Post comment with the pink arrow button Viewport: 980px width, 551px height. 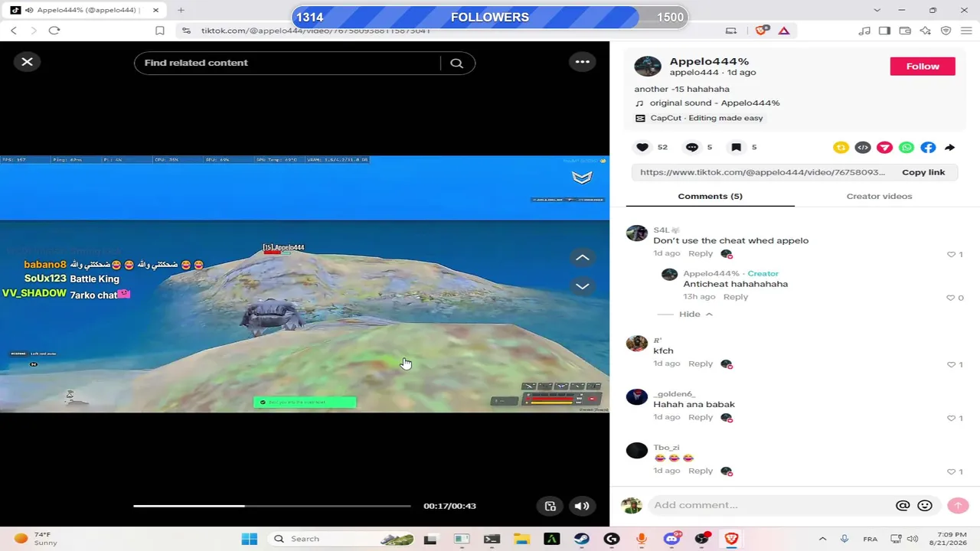[958, 505]
